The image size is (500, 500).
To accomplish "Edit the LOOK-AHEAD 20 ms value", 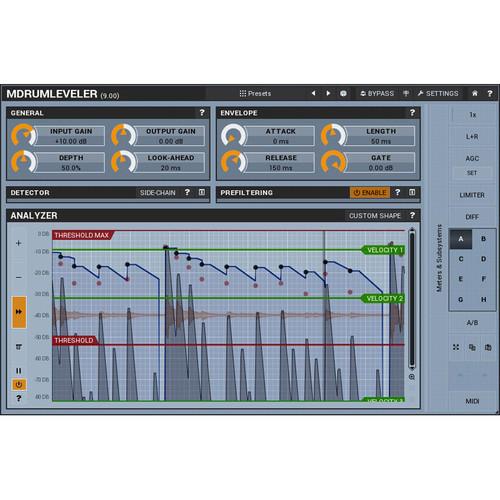I will point(171,168).
